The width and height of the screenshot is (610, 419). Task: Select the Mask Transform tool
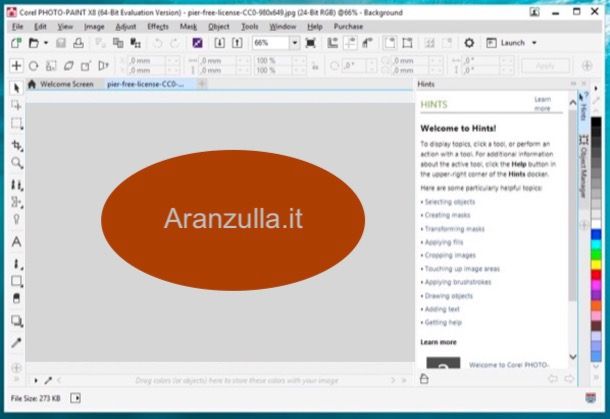point(16,105)
